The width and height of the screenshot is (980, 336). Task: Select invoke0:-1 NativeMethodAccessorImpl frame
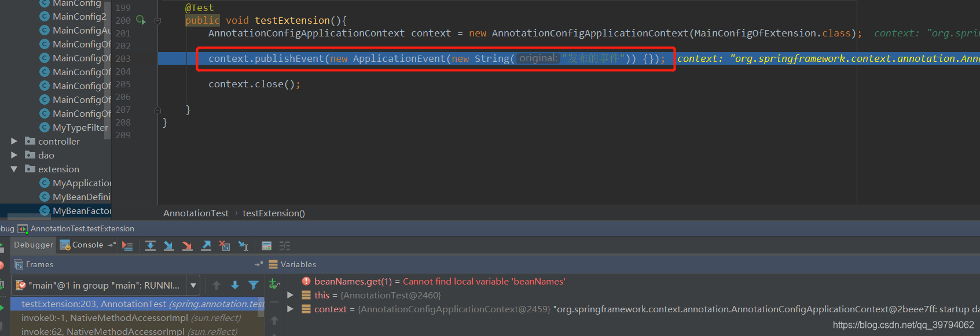137,317
